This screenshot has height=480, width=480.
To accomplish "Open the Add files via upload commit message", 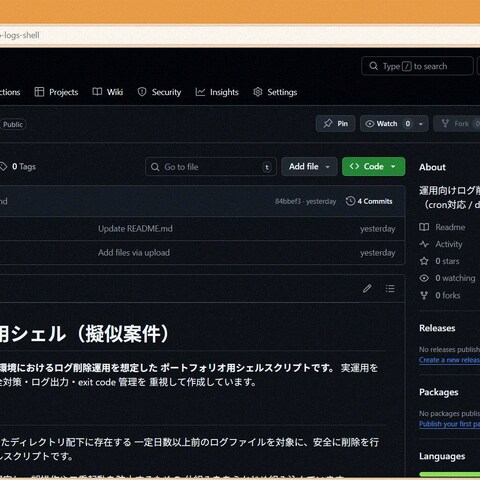I will tap(134, 253).
